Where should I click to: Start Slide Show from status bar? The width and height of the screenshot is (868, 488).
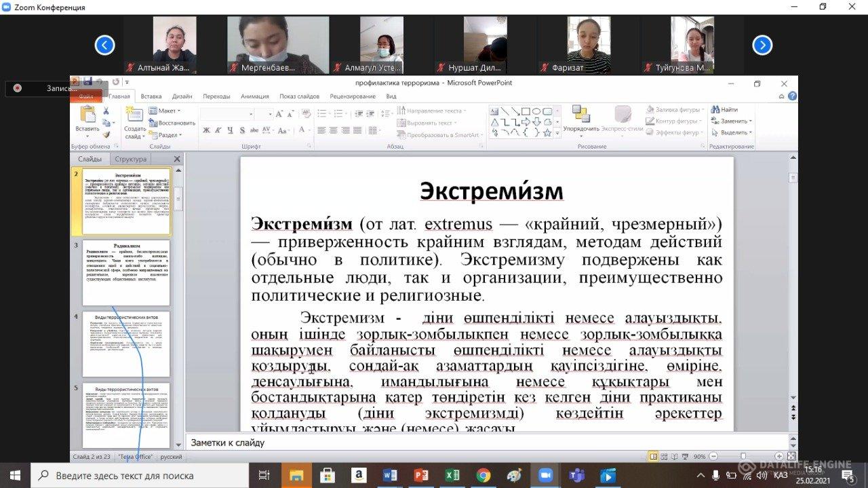(x=685, y=456)
